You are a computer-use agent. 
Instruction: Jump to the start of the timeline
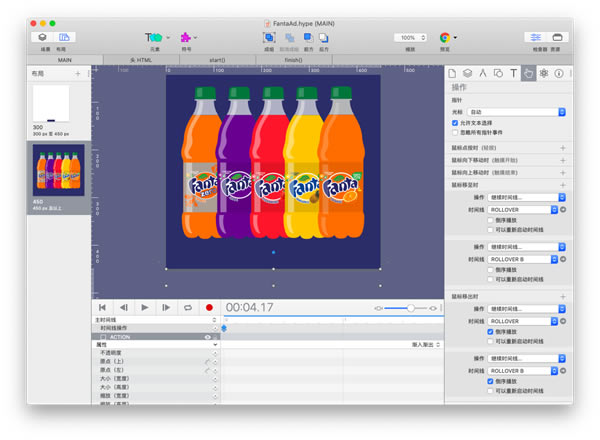pos(102,308)
